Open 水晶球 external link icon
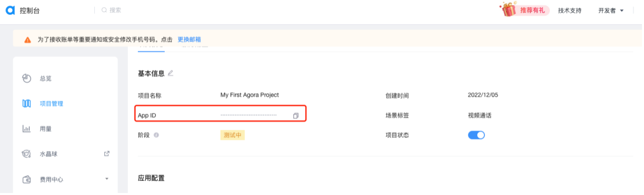This screenshot has width=644, height=195. click(107, 153)
